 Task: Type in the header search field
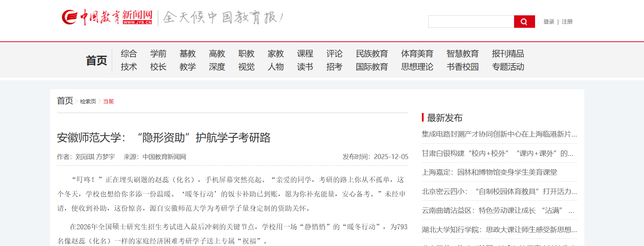(x=471, y=22)
